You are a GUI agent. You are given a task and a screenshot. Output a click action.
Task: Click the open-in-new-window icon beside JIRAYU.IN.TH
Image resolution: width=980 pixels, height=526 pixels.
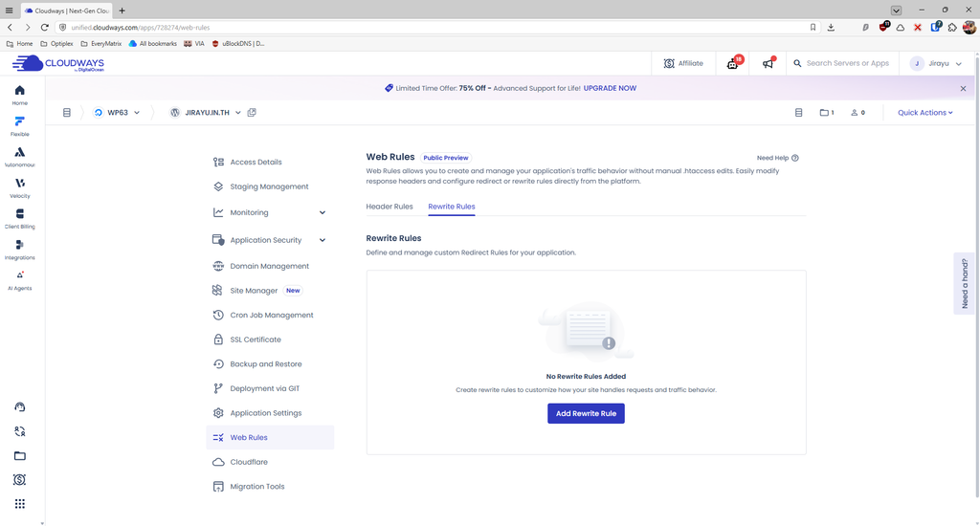tap(252, 113)
